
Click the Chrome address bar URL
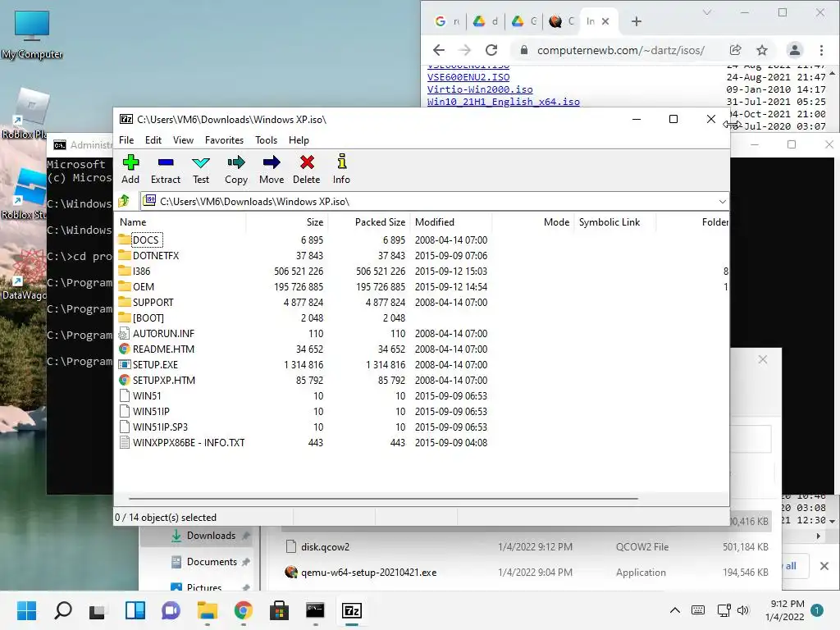click(x=621, y=50)
